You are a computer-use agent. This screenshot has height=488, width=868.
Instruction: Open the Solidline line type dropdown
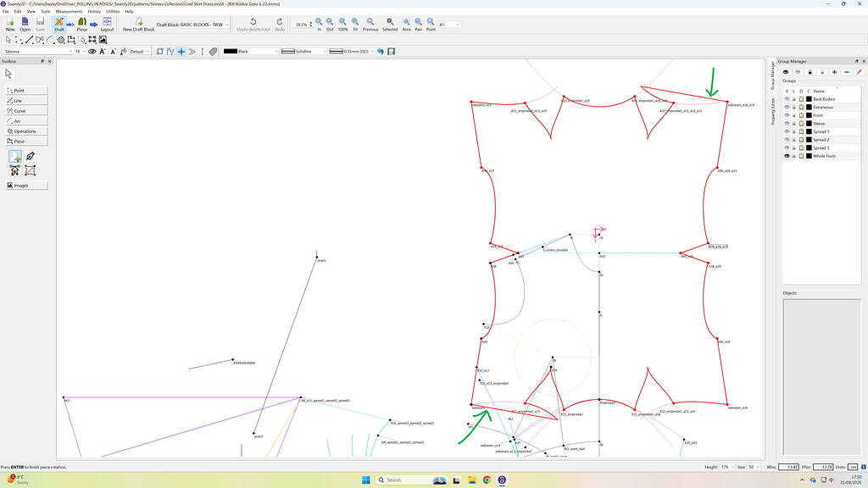323,52
